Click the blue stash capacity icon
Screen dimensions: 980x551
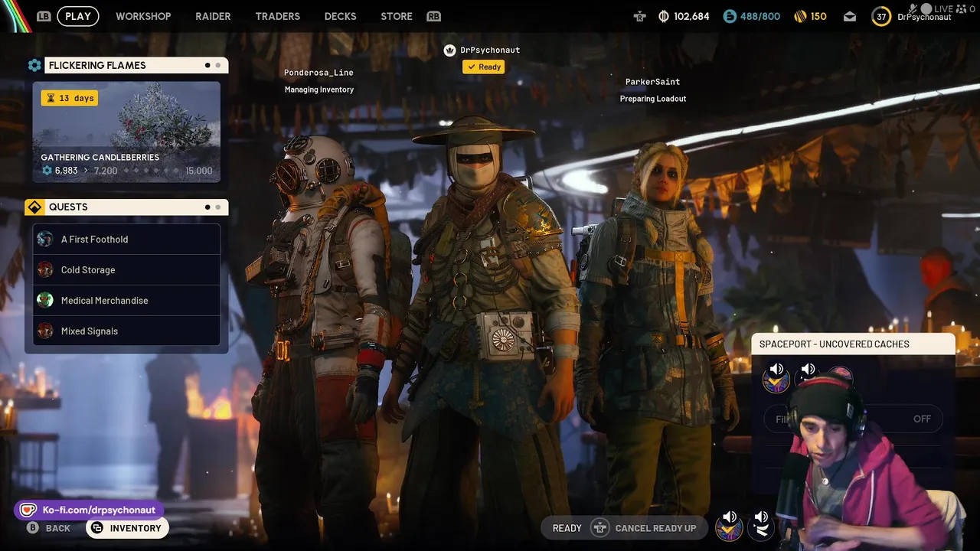tap(730, 16)
